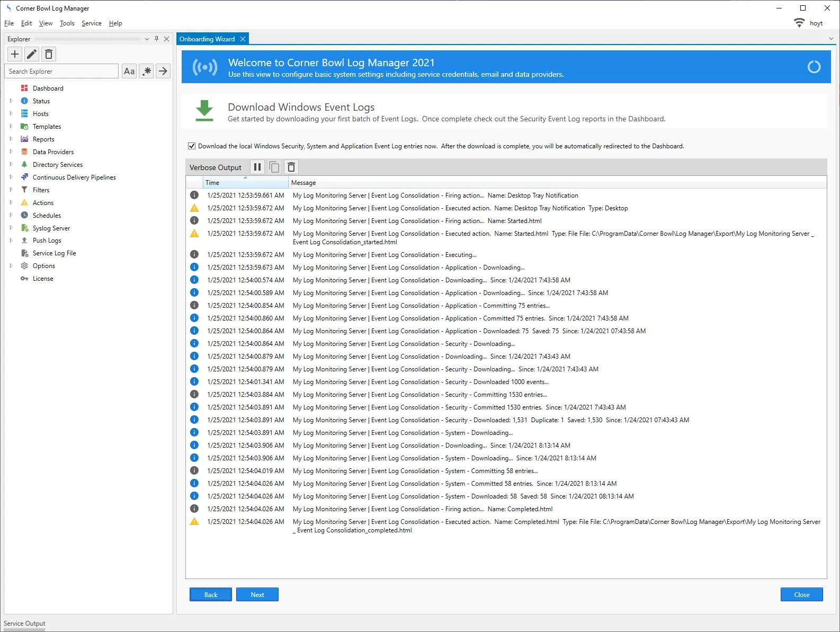Expand the Data Providers tree node

click(x=11, y=152)
